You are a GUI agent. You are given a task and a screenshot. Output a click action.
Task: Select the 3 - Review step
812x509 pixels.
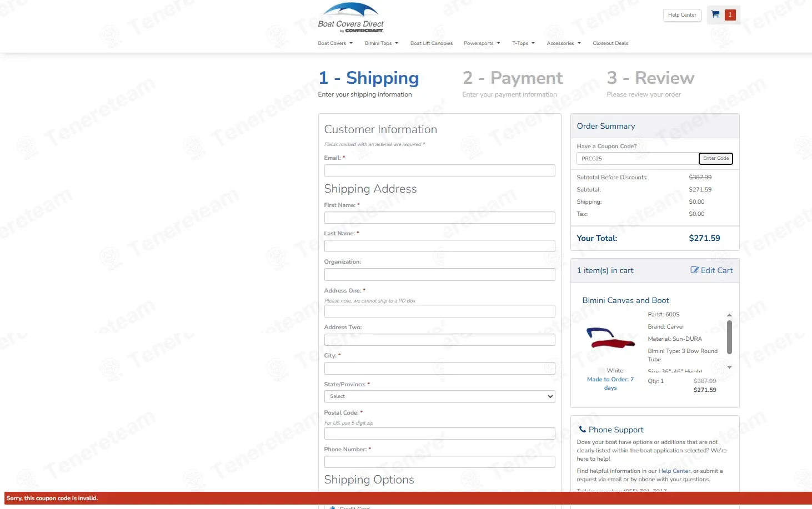point(650,78)
